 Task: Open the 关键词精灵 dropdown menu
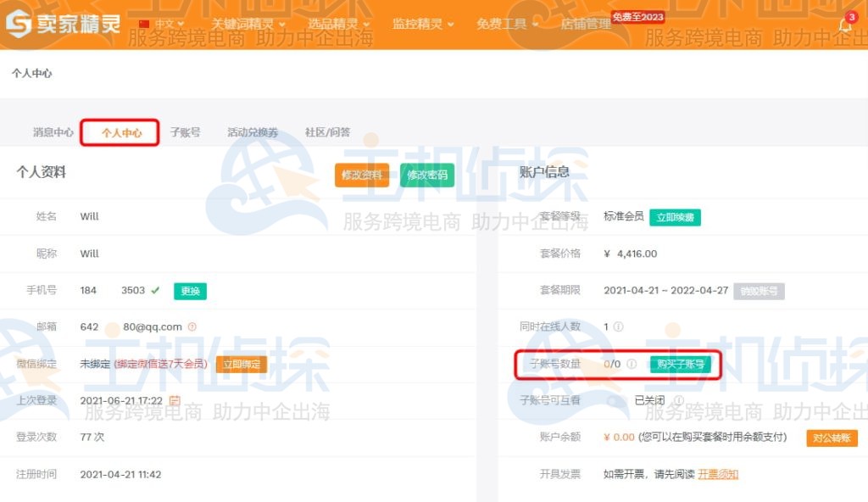pyautogui.click(x=243, y=23)
